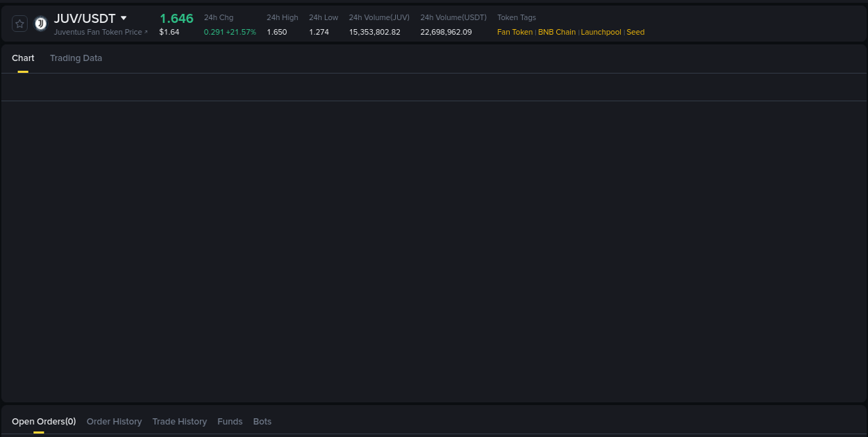Open the Bots tab
Viewport: 868px width, 437px height.
(262, 421)
